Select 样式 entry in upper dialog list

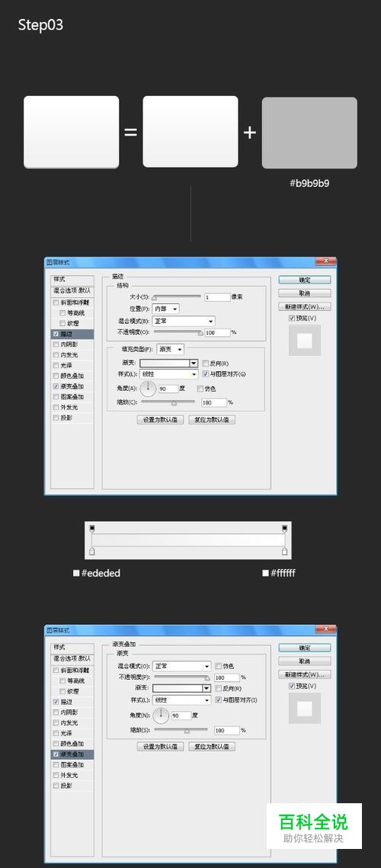72,279
